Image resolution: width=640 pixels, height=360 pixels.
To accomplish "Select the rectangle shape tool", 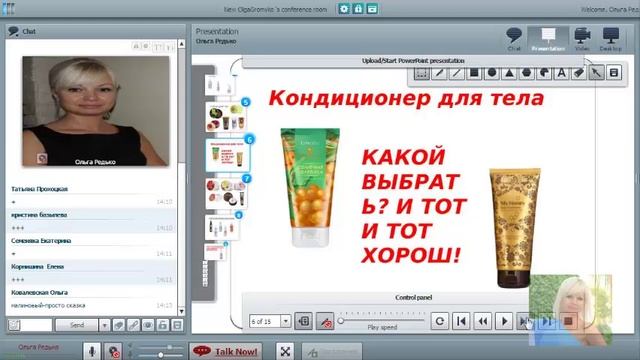I will tap(474, 73).
